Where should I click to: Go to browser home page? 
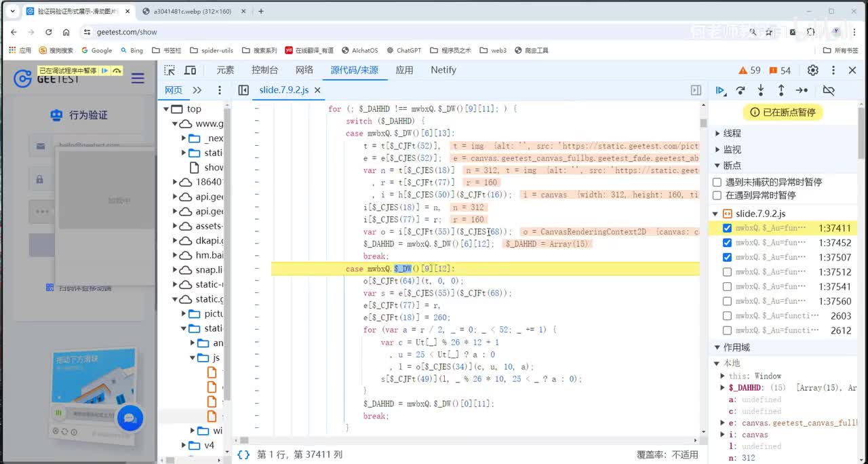(66, 32)
